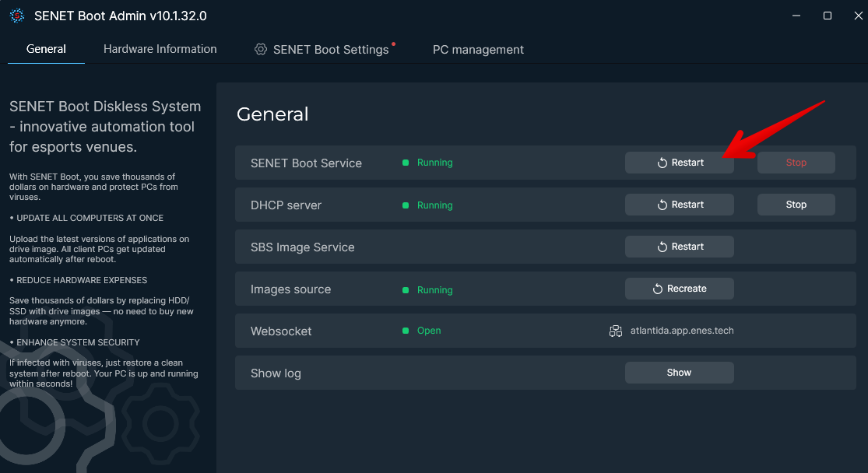Click the SENET Boot Admin logo icon
This screenshot has width=868, height=473.
point(17,15)
